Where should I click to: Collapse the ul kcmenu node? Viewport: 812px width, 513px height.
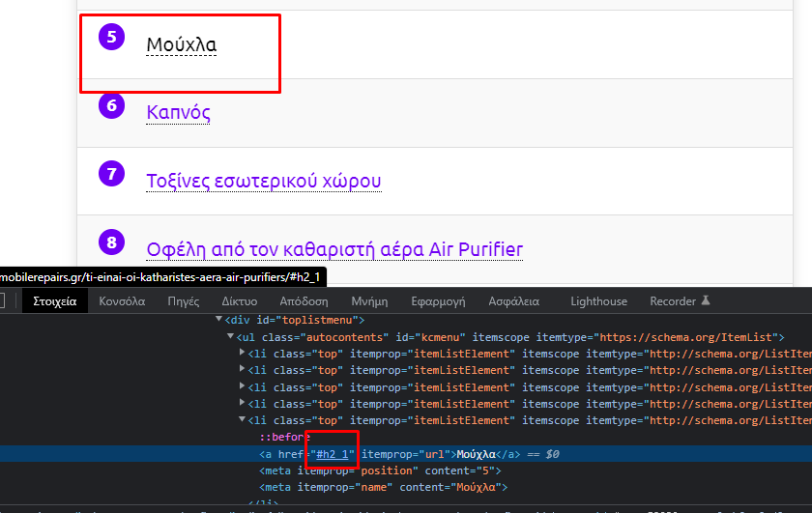(230, 336)
